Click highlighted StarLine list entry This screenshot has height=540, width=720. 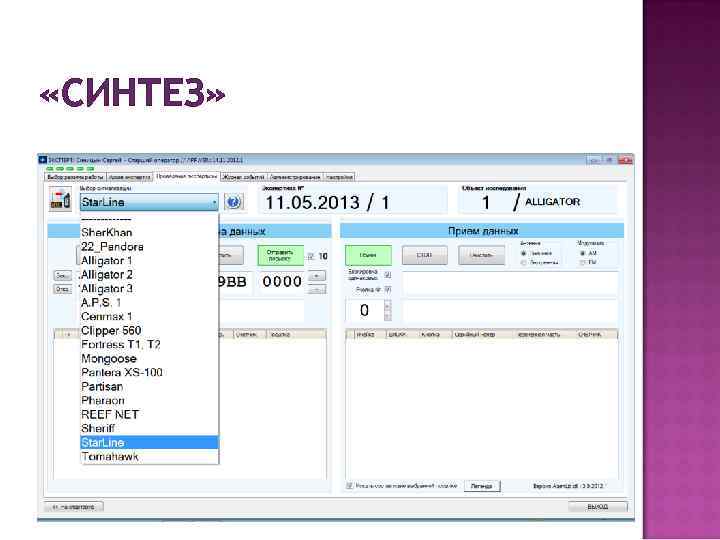(149, 443)
